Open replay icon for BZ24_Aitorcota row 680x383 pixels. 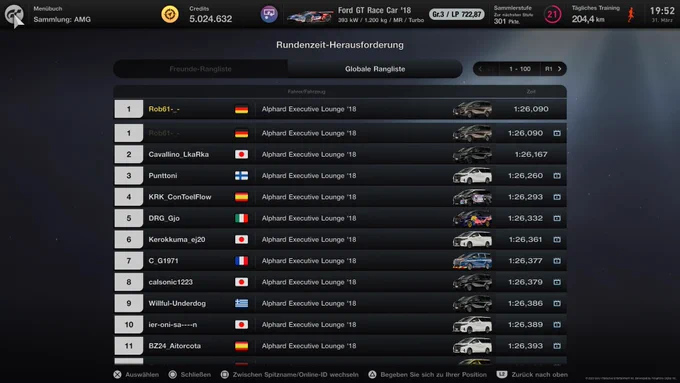[x=557, y=346]
